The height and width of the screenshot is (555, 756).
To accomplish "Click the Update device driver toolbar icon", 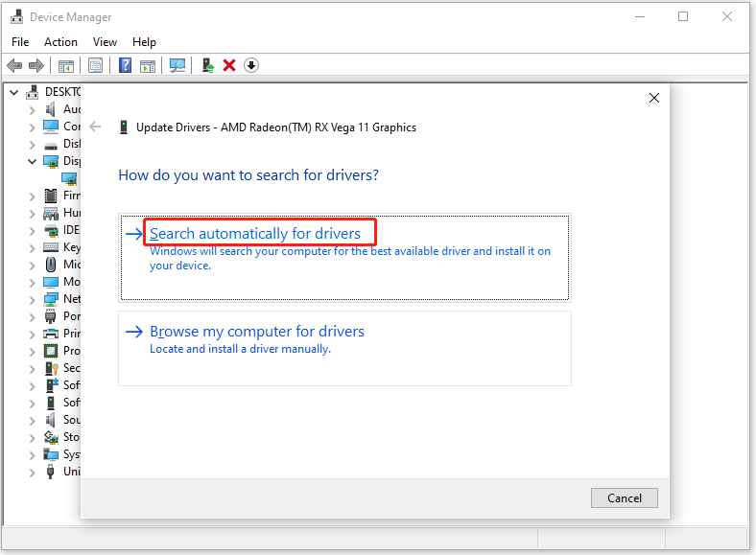I will pos(208,65).
